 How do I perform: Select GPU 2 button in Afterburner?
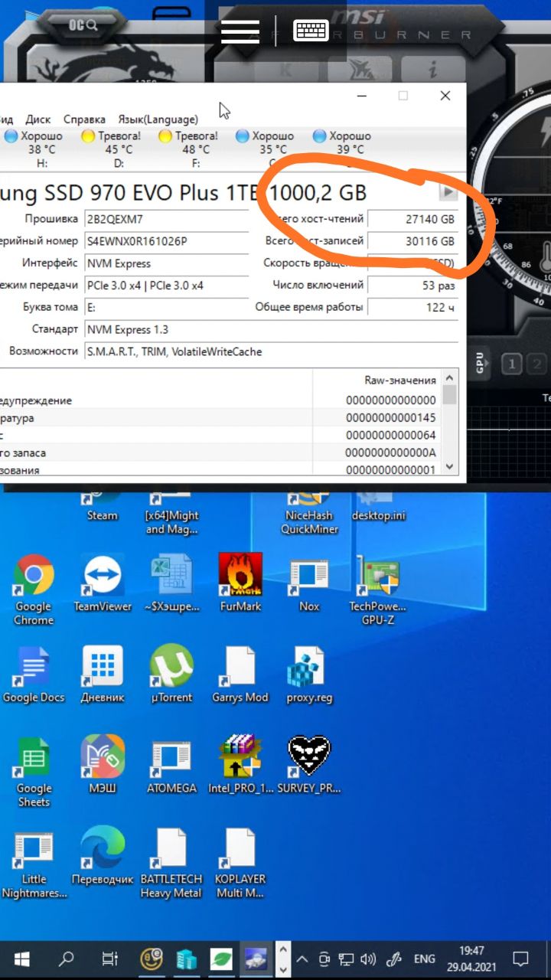tap(538, 364)
